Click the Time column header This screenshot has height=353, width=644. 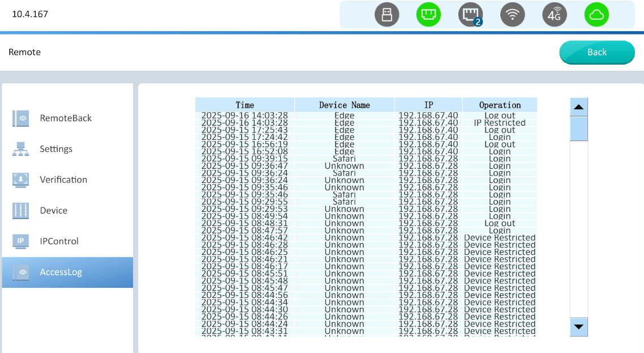[245, 105]
